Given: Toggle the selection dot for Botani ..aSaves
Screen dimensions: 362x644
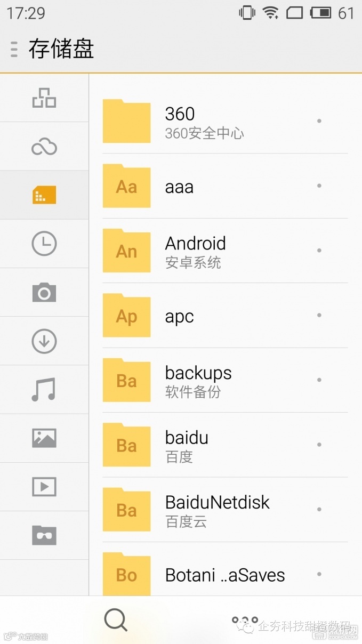Looking at the screenshot, I should 319,574.
